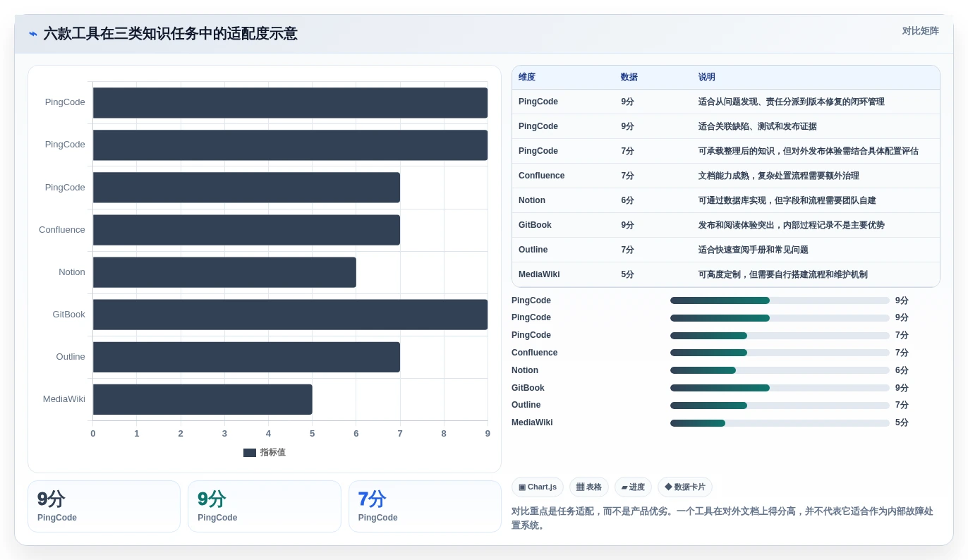Click the GitBook bar in the bar chart
The image size is (968, 560).
[290, 315]
